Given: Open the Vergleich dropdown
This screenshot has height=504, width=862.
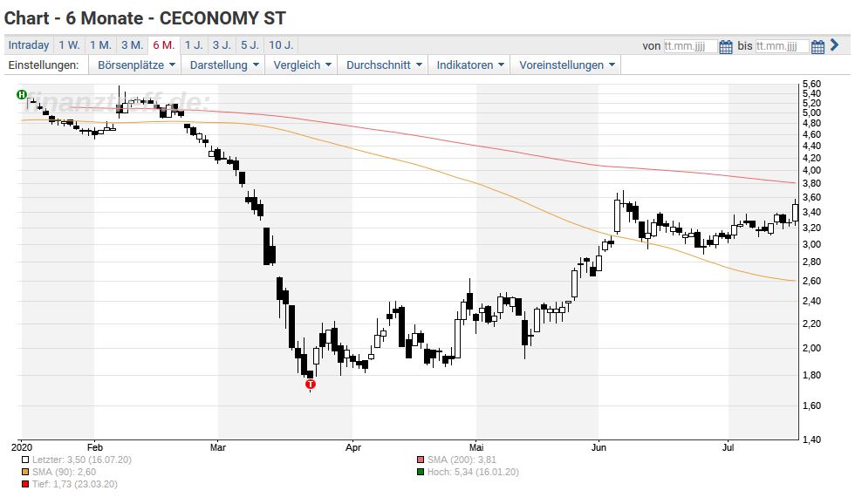Looking at the screenshot, I should point(302,65).
